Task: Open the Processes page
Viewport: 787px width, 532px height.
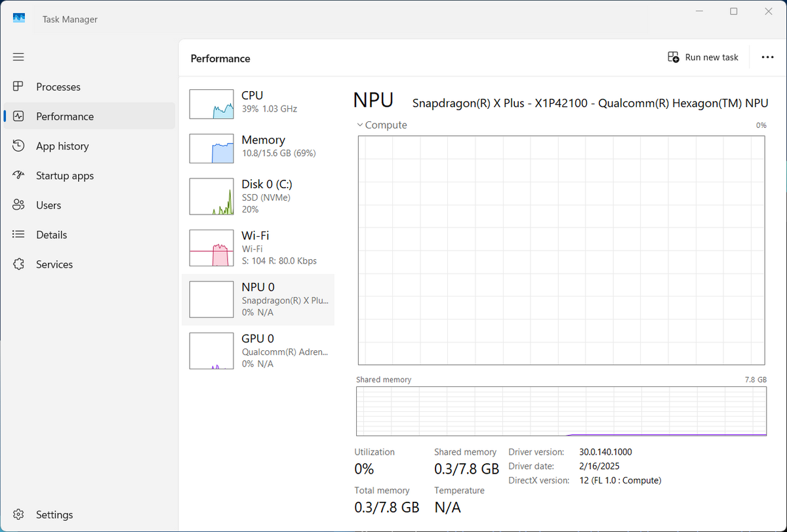Action: coord(89,87)
